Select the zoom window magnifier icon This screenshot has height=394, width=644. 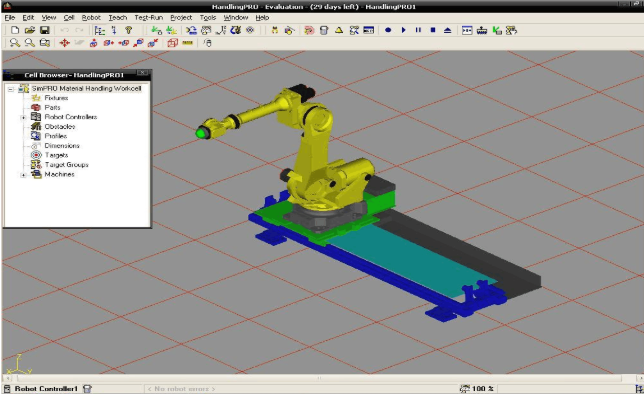(x=45, y=42)
